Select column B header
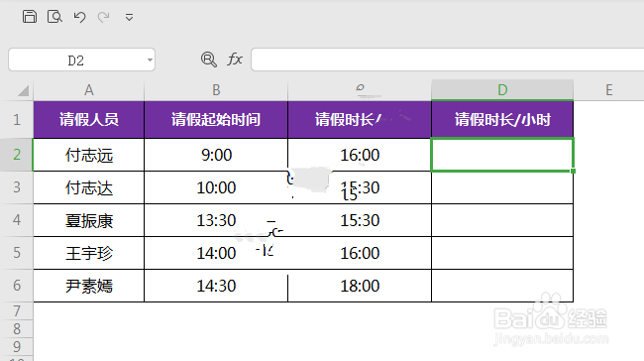Screen dimensions: 644x361 (x=216, y=90)
